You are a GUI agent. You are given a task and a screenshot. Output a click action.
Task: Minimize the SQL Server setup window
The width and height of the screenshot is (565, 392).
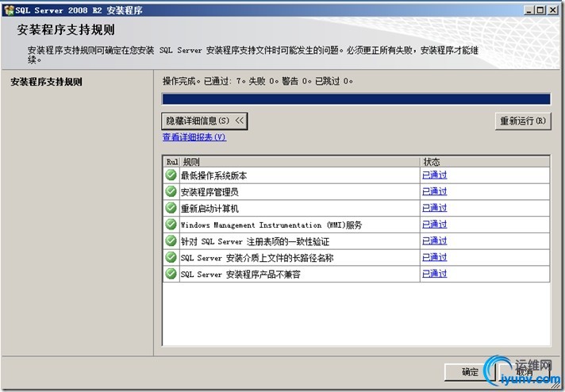tap(528, 10)
